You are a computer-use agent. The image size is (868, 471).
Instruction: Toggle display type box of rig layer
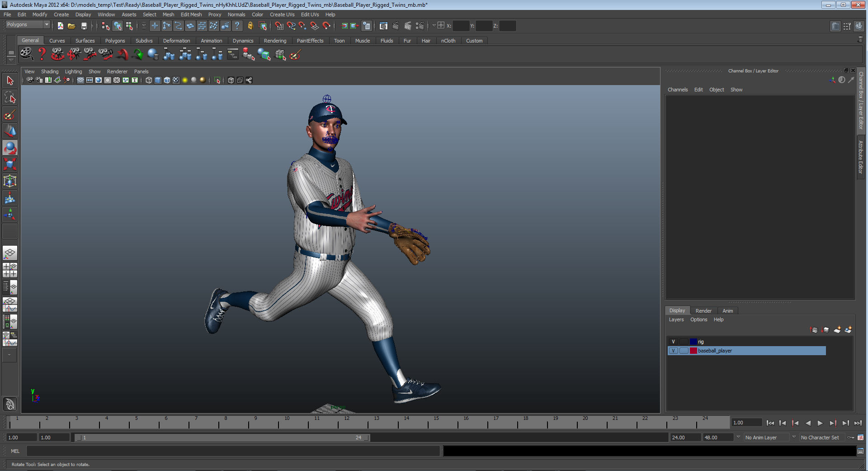(684, 342)
